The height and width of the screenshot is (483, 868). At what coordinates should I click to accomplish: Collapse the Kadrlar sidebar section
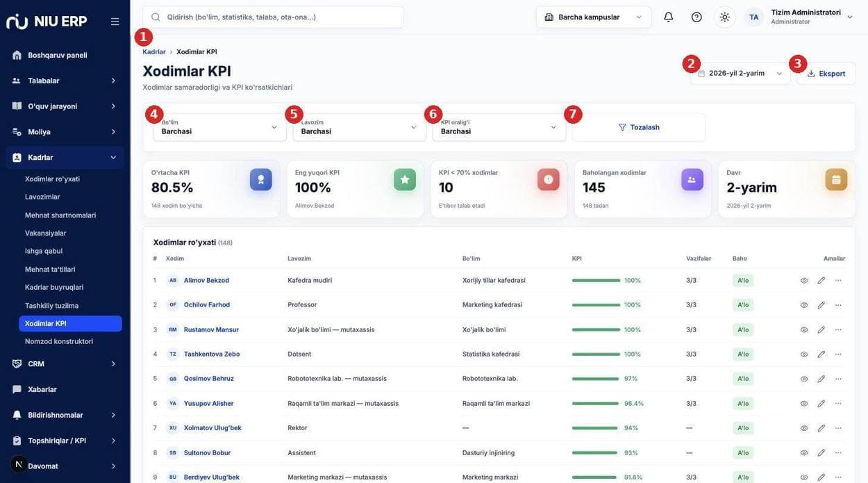coord(65,157)
